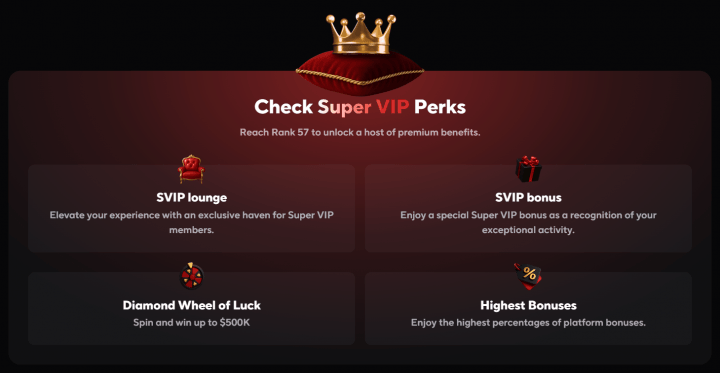The image size is (720, 373).
Task: Click the golden crown icon
Action: [360, 34]
